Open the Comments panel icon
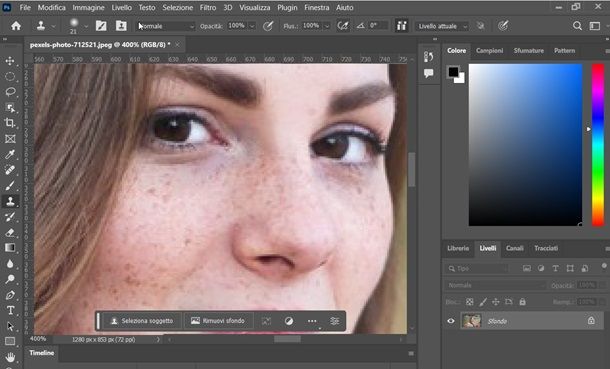 428,73
